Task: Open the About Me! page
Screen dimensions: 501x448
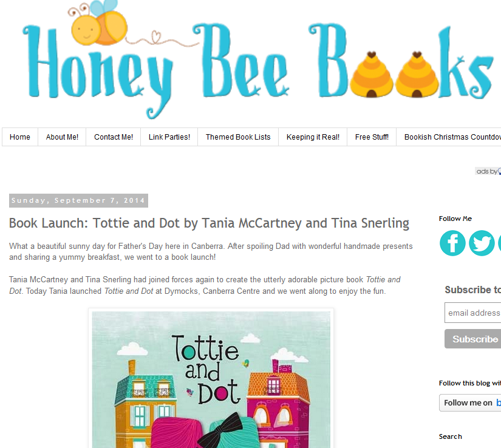Action: (62, 137)
